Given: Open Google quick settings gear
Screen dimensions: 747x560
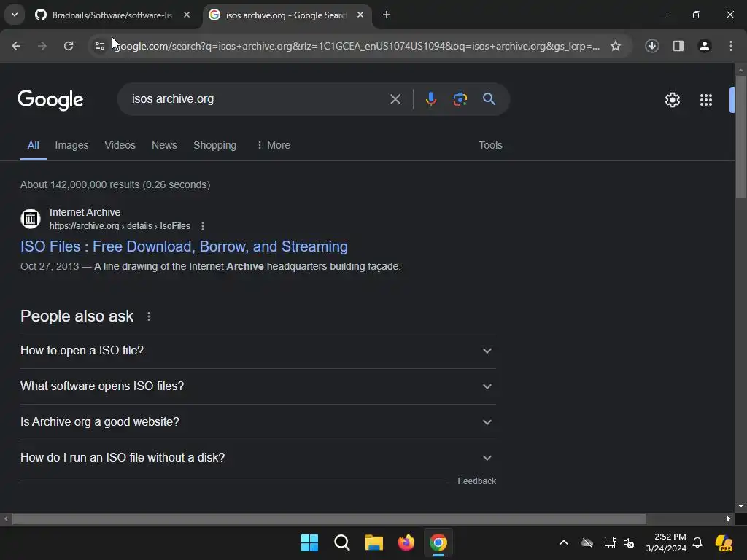Looking at the screenshot, I should (x=672, y=100).
